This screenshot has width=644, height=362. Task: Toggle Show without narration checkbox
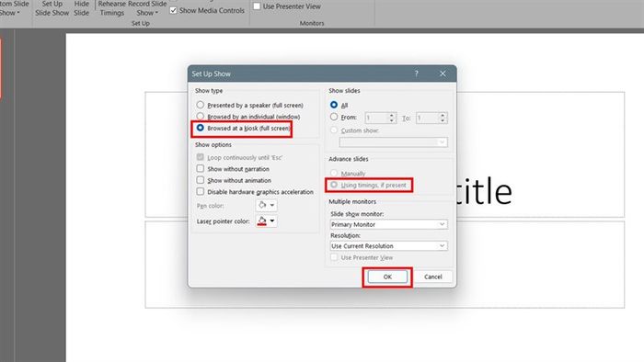pos(200,168)
